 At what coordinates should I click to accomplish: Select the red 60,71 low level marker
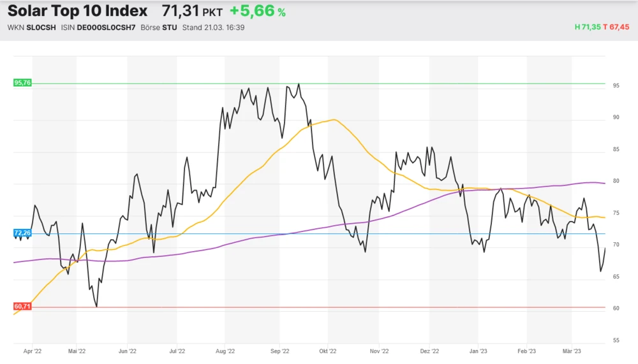tap(22, 307)
